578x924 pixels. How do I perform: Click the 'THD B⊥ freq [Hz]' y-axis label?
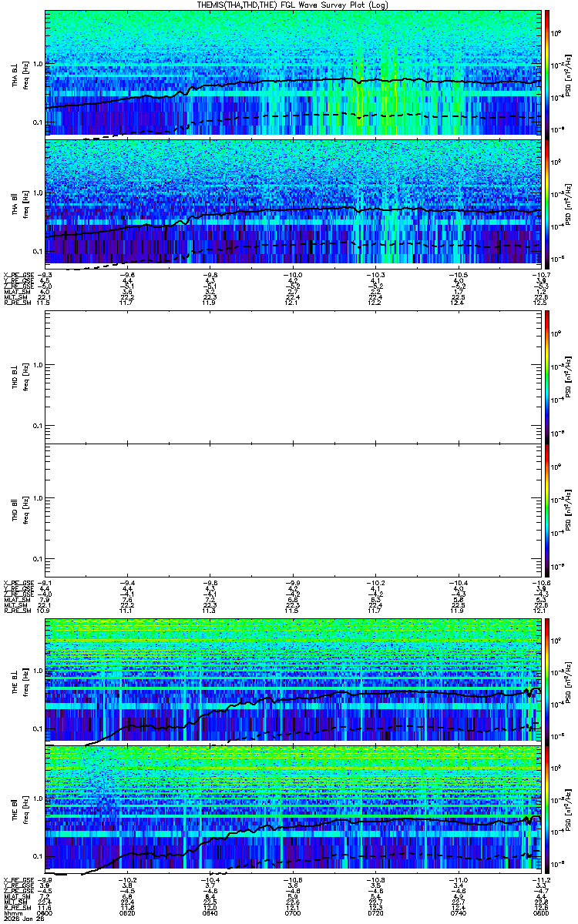pyautogui.click(x=20, y=377)
